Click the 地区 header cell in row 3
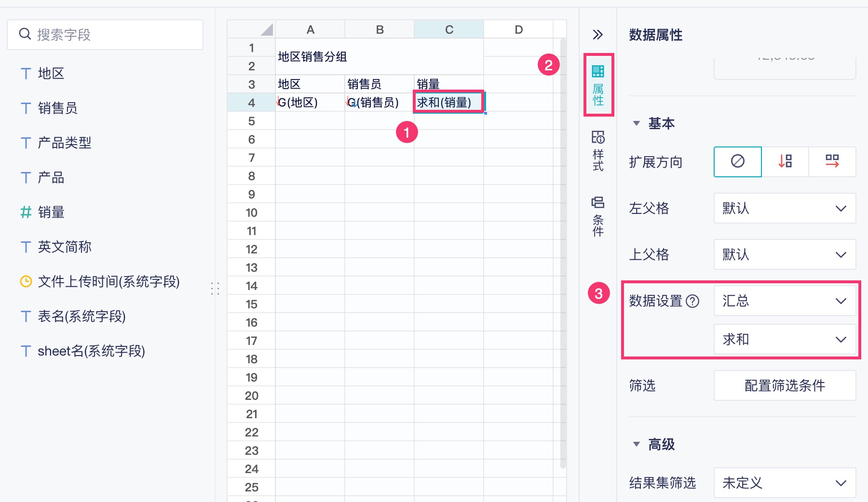The image size is (868, 502). pyautogui.click(x=310, y=84)
